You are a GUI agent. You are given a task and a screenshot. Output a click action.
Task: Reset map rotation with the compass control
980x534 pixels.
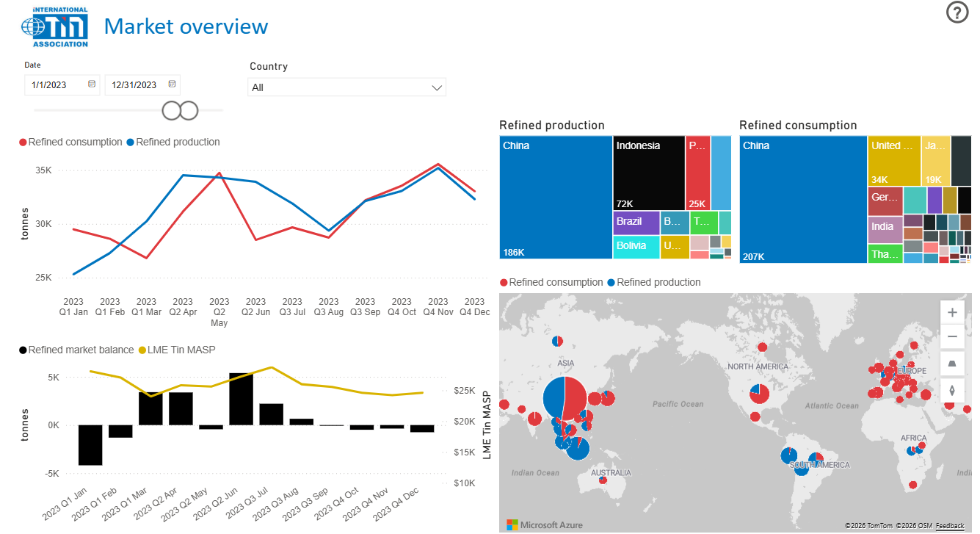click(952, 390)
